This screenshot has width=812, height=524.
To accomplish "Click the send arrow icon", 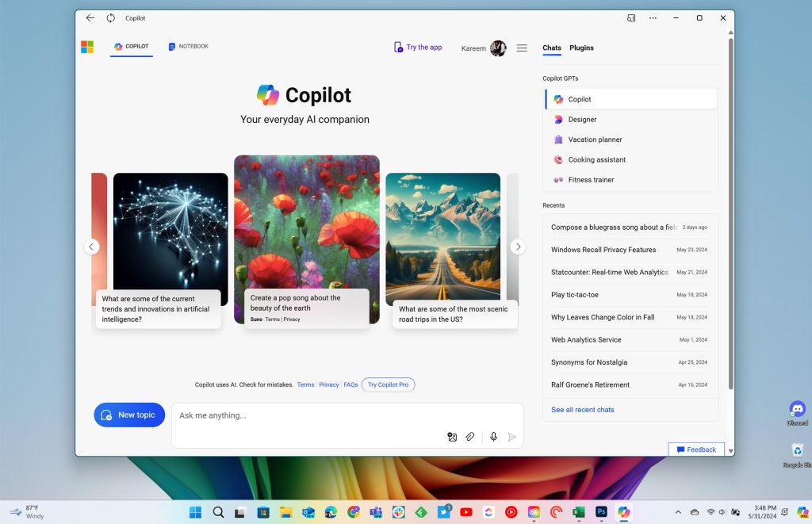I will point(512,437).
